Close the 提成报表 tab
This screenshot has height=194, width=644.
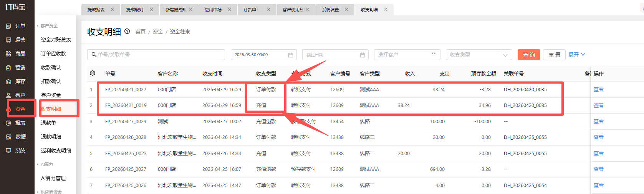point(113,10)
